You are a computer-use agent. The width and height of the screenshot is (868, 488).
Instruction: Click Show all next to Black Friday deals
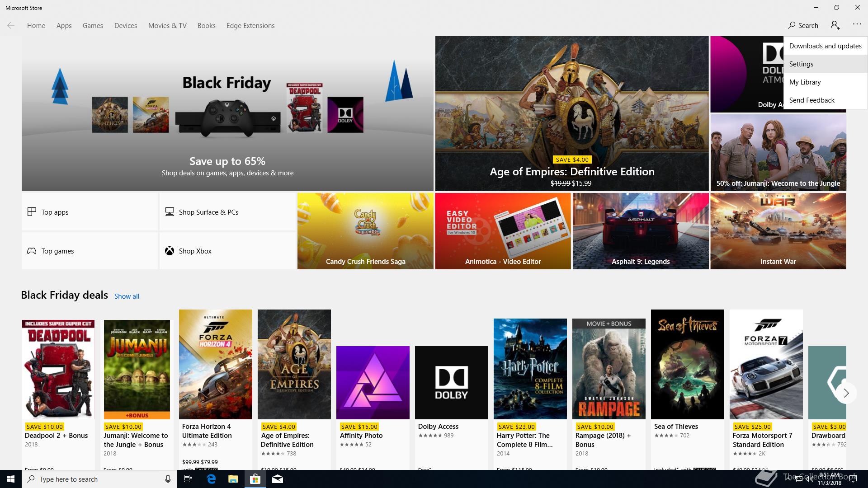click(x=127, y=296)
